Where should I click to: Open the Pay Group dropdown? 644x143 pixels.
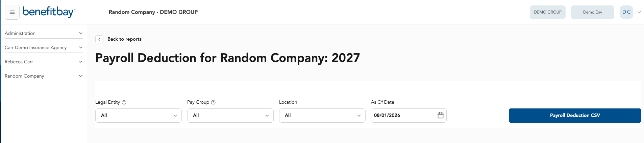click(x=230, y=116)
